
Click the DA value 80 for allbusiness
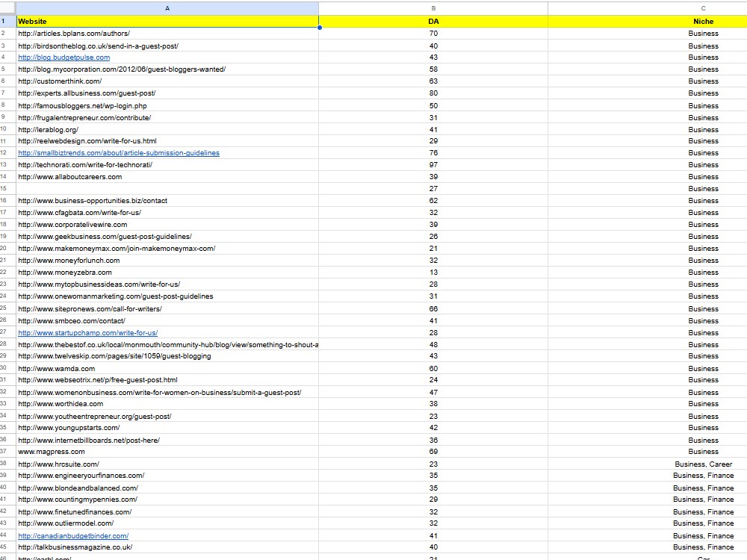click(x=433, y=93)
